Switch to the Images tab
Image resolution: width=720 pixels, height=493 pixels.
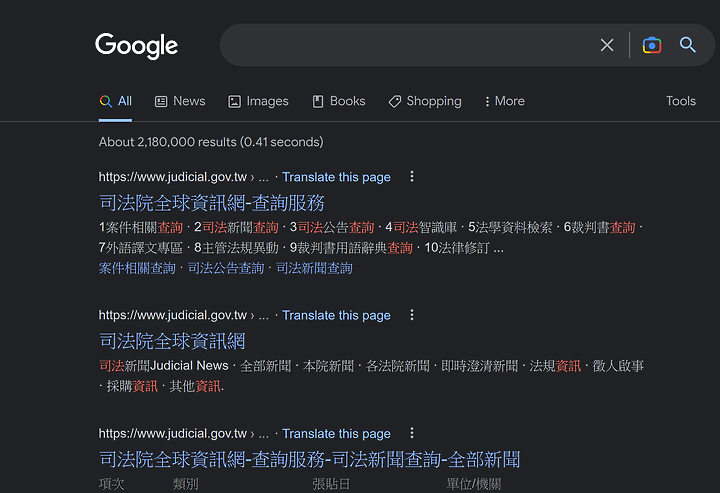[x=259, y=101]
